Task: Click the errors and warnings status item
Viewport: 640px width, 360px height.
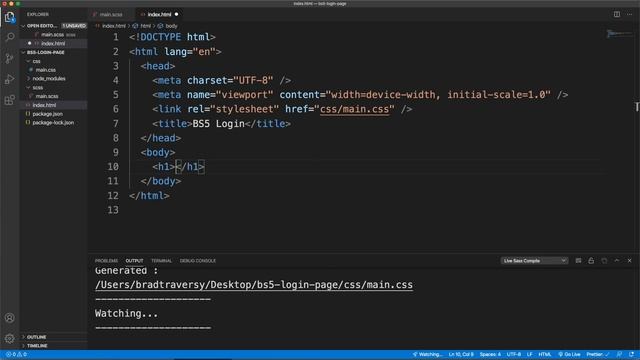Action: click(x=16, y=354)
